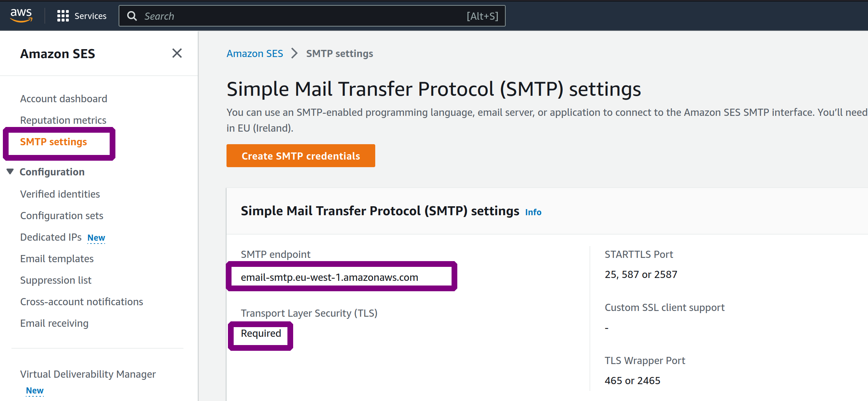Open the Suppression list page
This screenshot has height=401, width=868.
tap(56, 280)
